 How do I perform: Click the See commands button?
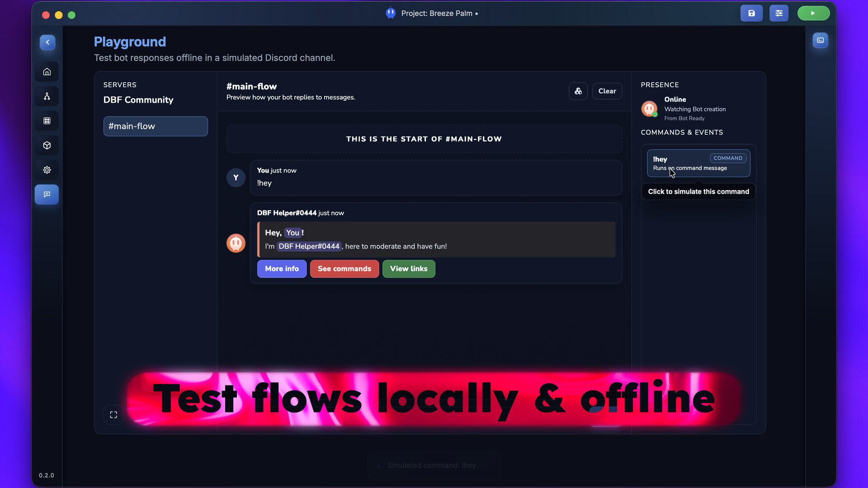pyautogui.click(x=344, y=269)
